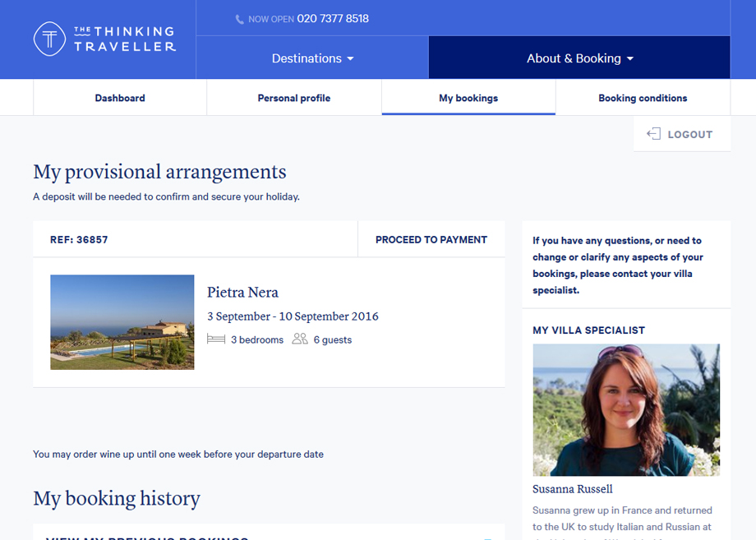Click PROCEED TO PAYMENT
The image size is (756, 540).
[431, 240]
